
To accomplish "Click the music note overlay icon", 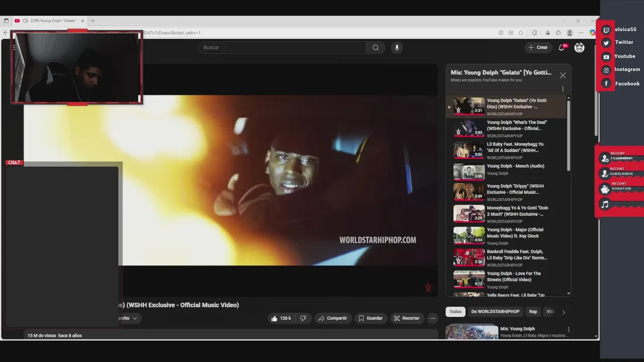I will pyautogui.click(x=605, y=204).
